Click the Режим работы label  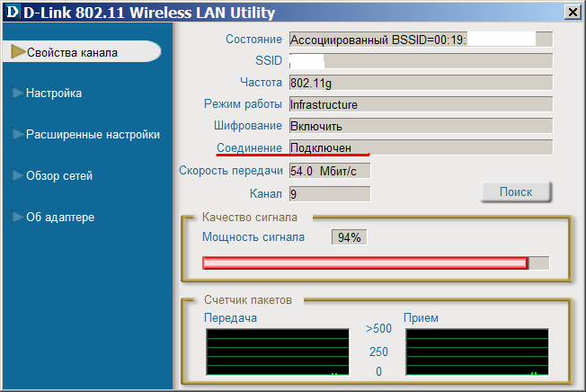tap(243, 104)
